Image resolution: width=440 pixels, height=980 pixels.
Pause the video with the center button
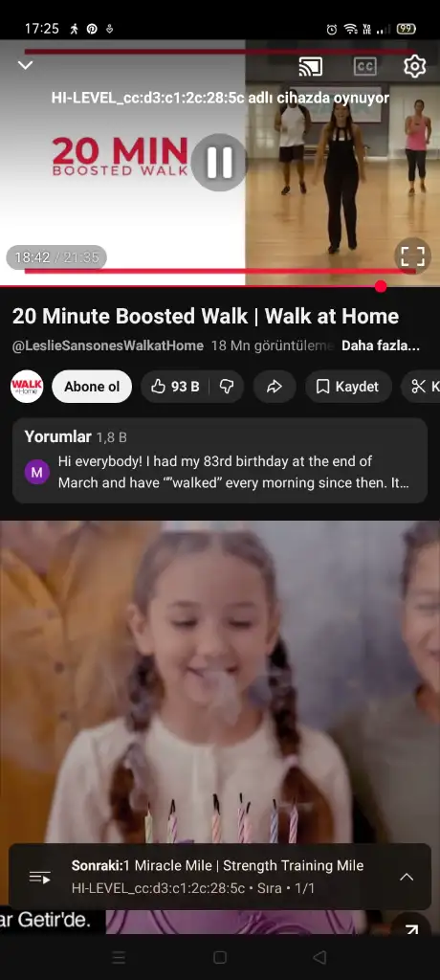click(x=219, y=163)
